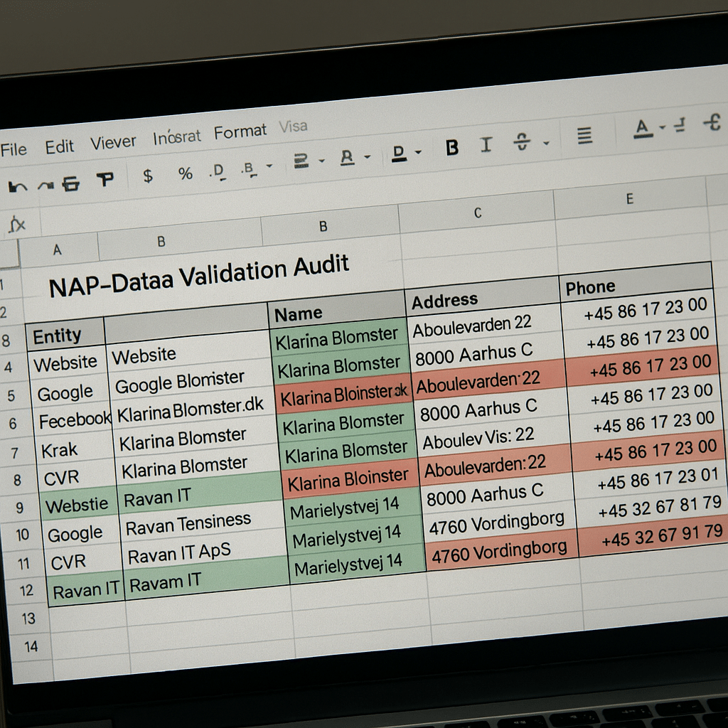Apply the percent format icon
The height and width of the screenshot is (728, 728).
(186, 173)
